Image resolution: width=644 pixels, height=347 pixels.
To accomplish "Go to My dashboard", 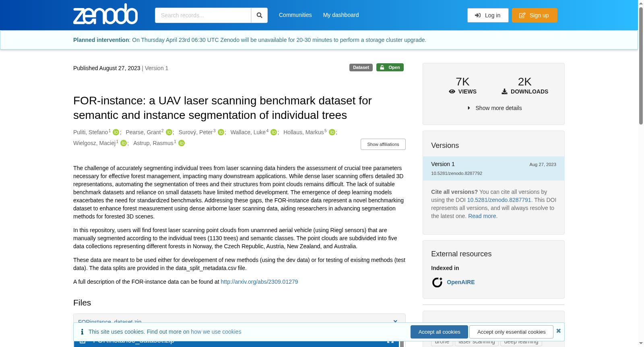I will pyautogui.click(x=341, y=15).
